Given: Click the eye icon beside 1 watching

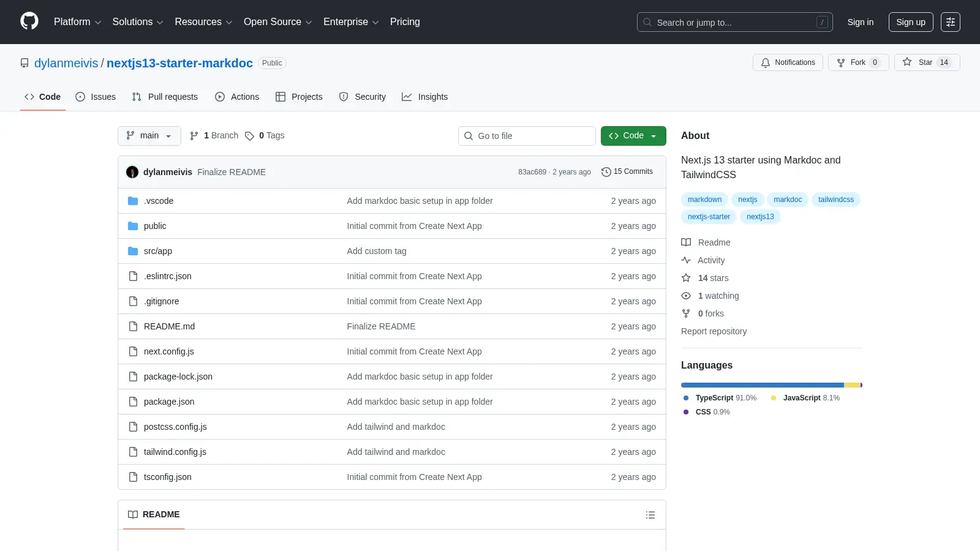Looking at the screenshot, I should [686, 296].
